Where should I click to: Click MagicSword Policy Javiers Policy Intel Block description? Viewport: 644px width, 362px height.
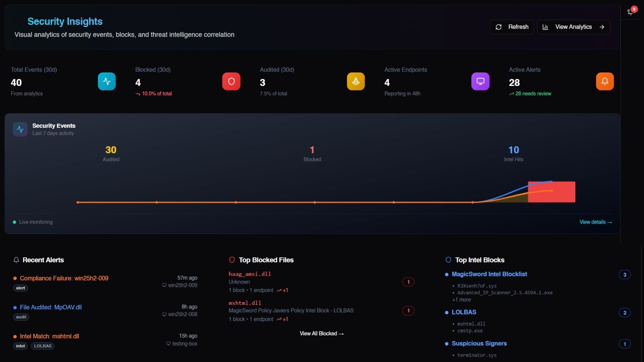tap(291, 311)
